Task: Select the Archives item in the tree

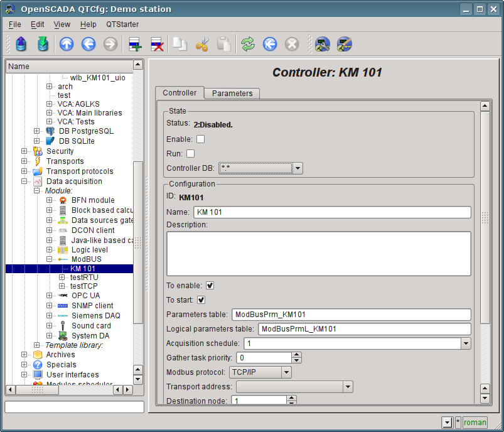Action: (x=60, y=355)
